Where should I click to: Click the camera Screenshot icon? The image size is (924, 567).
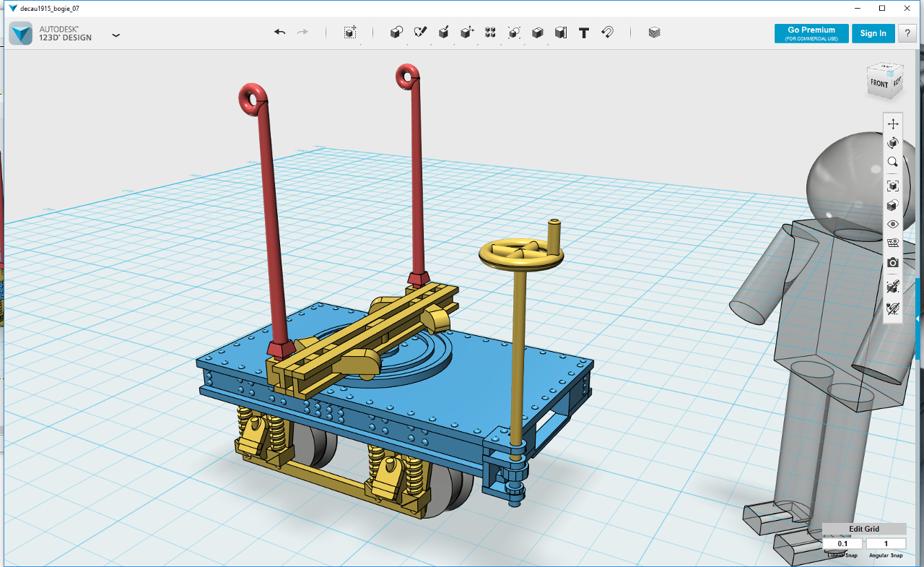[893, 263]
